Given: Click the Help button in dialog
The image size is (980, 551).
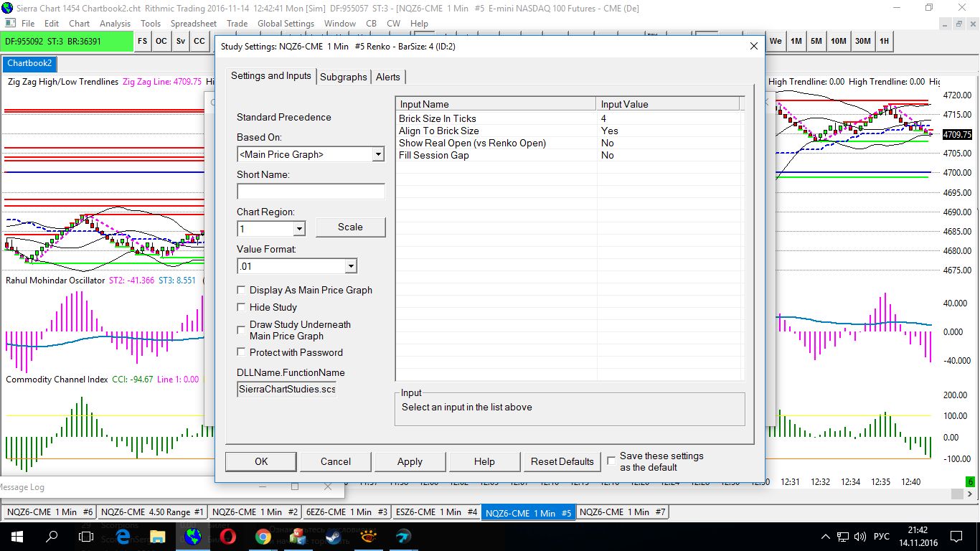Looking at the screenshot, I should point(484,461).
